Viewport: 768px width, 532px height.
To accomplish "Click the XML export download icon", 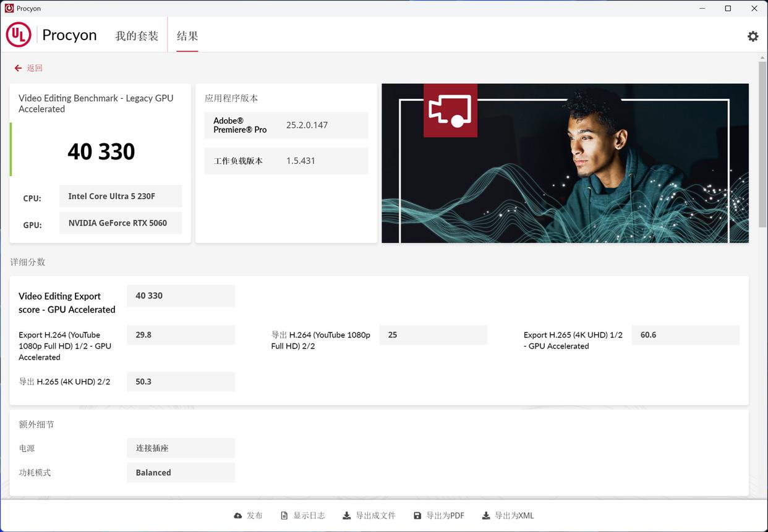I will 486,515.
